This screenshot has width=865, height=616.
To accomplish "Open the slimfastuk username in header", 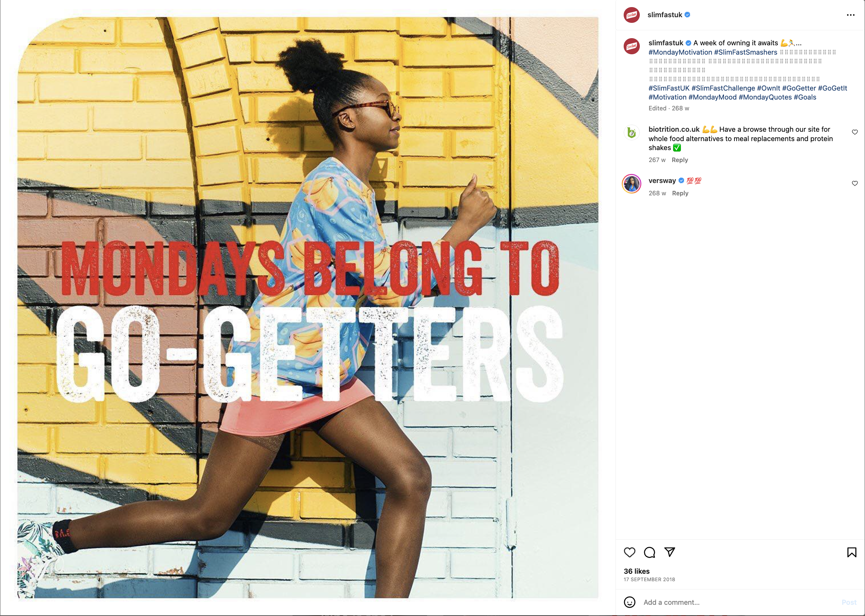I will pos(664,15).
